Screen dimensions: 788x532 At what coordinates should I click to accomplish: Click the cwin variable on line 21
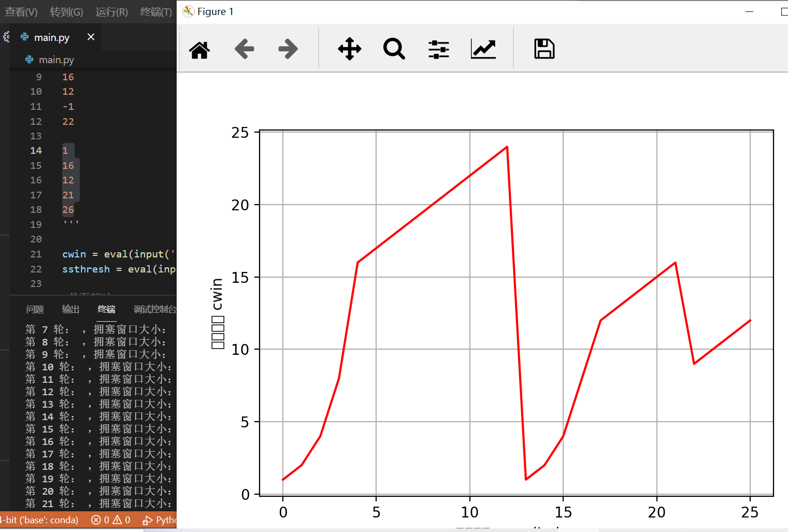(x=74, y=254)
